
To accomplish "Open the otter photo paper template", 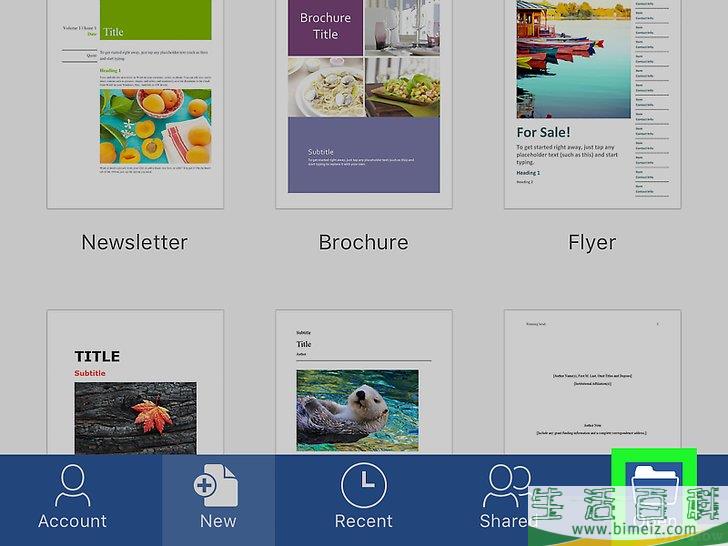I will click(x=364, y=383).
